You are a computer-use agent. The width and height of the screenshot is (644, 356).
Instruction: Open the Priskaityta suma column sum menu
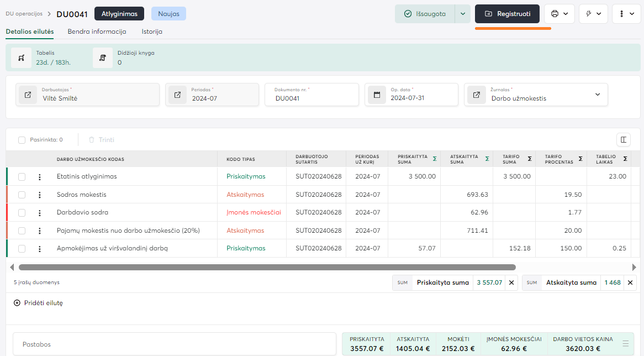tap(435, 159)
